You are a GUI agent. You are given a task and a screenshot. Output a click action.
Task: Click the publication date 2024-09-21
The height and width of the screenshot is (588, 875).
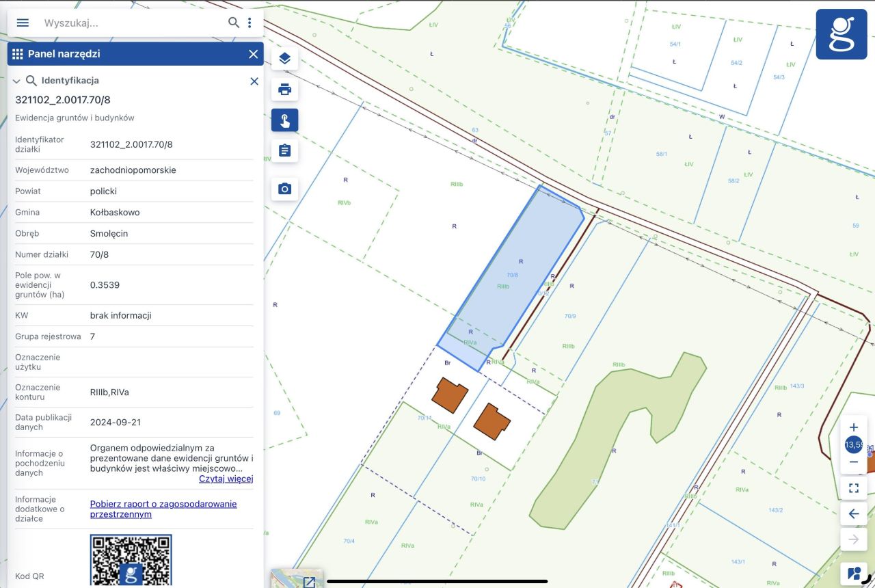(x=116, y=423)
